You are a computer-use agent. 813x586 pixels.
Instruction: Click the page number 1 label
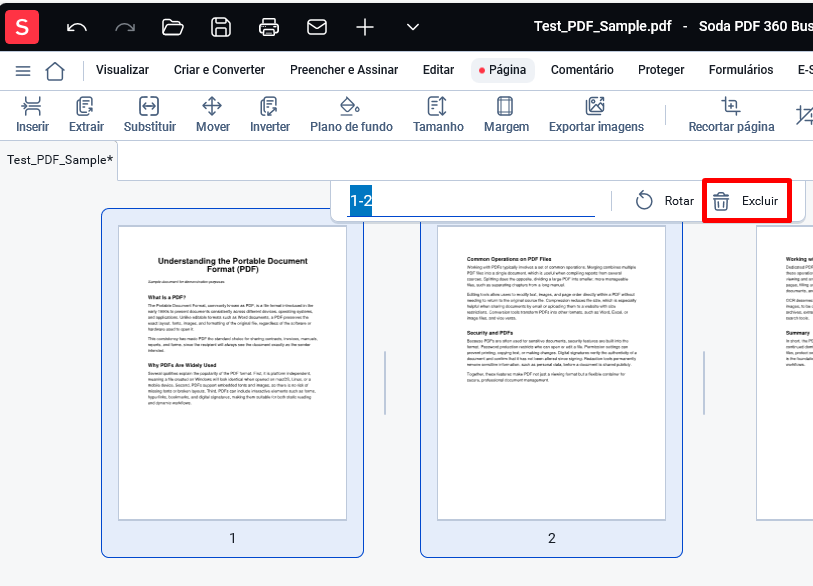click(x=232, y=538)
